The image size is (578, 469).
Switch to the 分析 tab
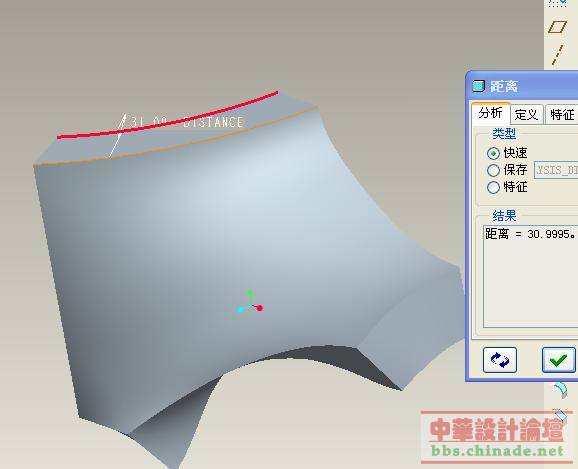tap(491, 113)
